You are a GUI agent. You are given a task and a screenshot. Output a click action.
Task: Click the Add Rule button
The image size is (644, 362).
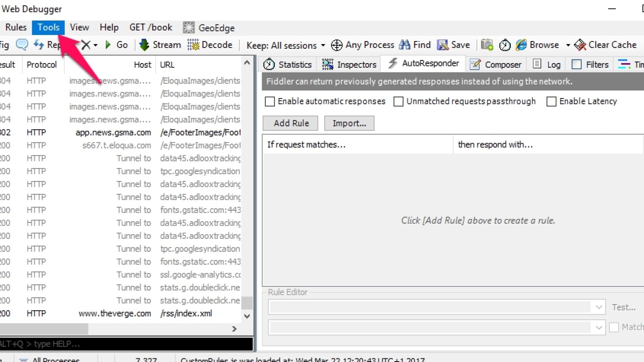click(x=291, y=123)
